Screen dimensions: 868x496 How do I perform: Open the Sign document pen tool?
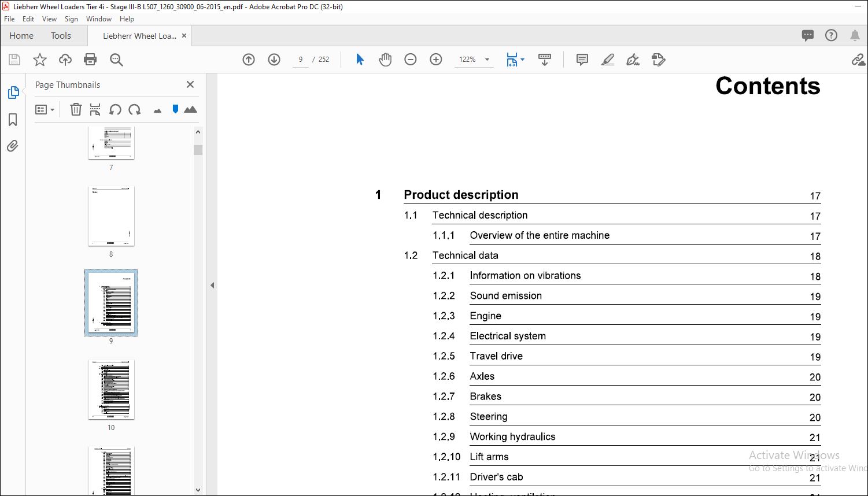[633, 60]
